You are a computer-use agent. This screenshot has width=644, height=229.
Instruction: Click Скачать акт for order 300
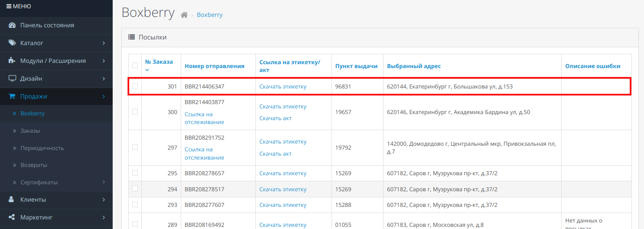pos(276,118)
